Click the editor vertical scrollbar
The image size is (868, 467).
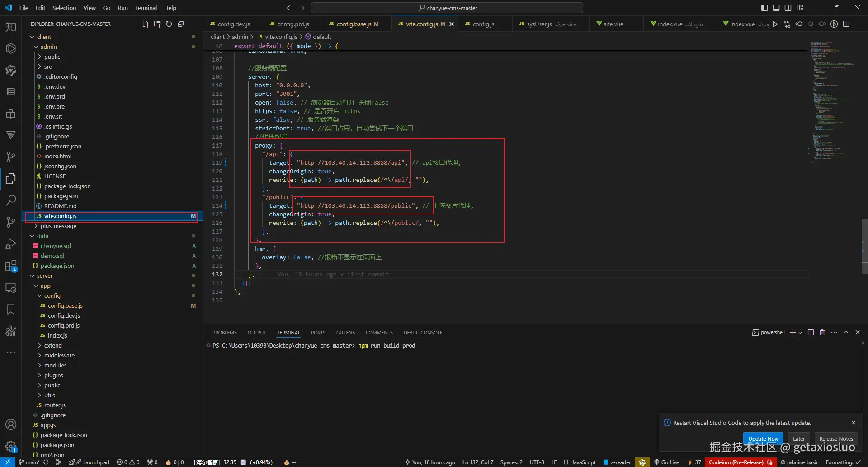tap(865, 246)
